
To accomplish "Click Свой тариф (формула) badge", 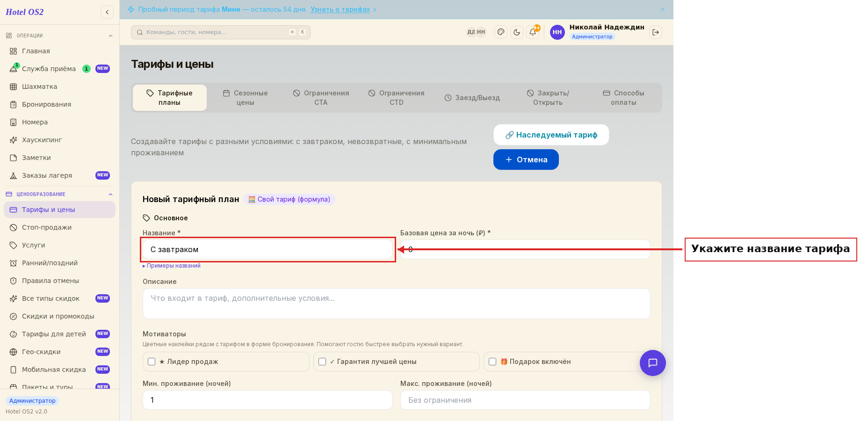I will click(x=289, y=199).
